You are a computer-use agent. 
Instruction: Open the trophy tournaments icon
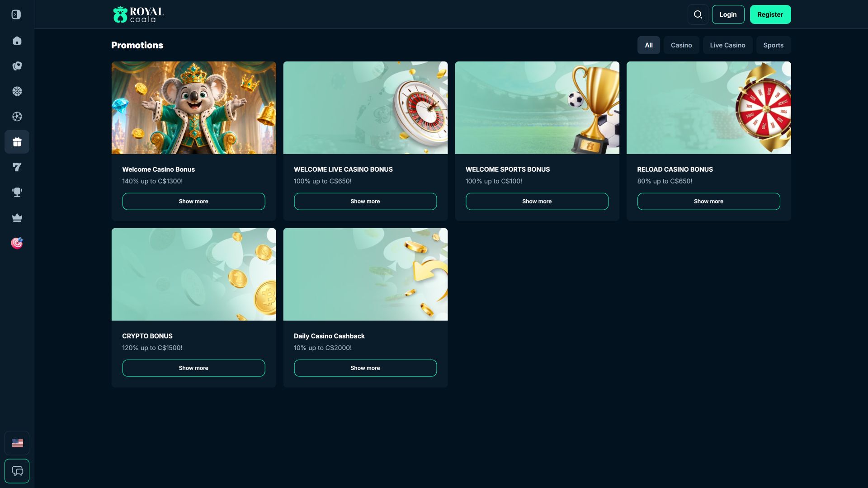(17, 192)
